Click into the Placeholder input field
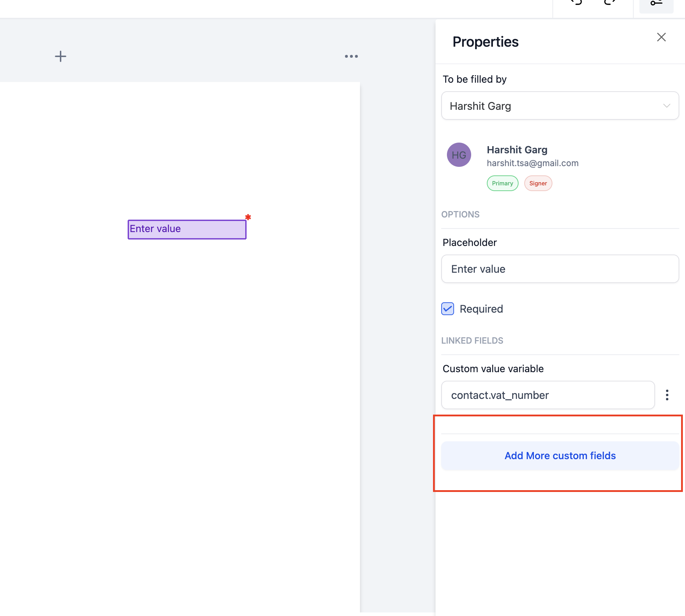 coord(560,269)
